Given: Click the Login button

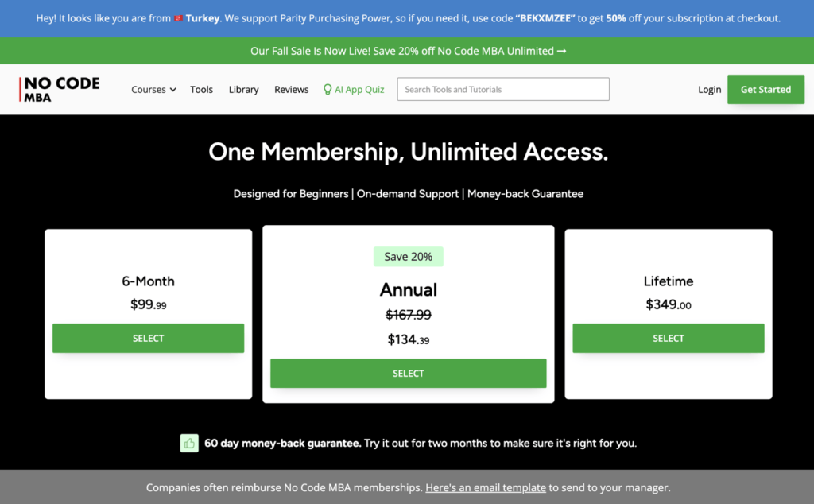Looking at the screenshot, I should [x=709, y=89].
